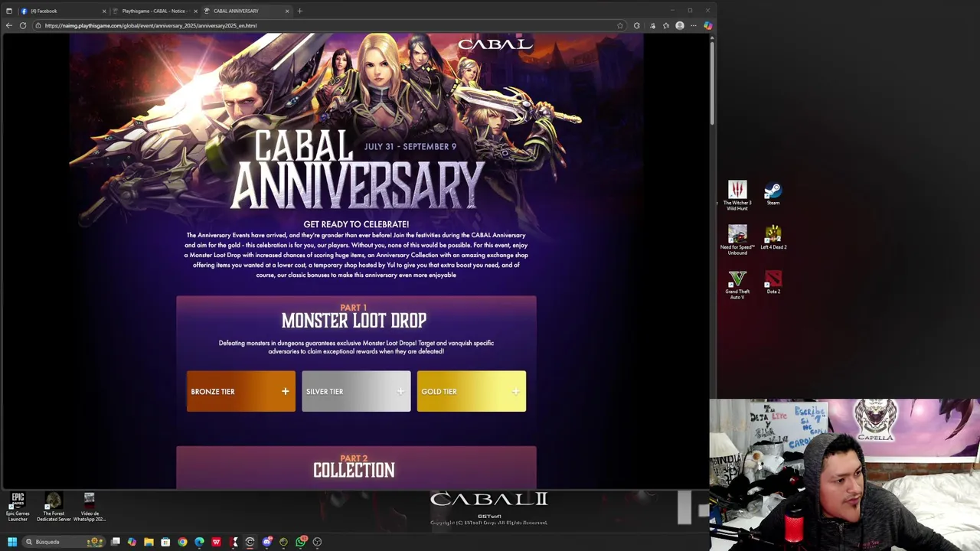Switch to Microsoft Edge in taskbar
Viewport: 980px width, 551px height.
click(199, 542)
